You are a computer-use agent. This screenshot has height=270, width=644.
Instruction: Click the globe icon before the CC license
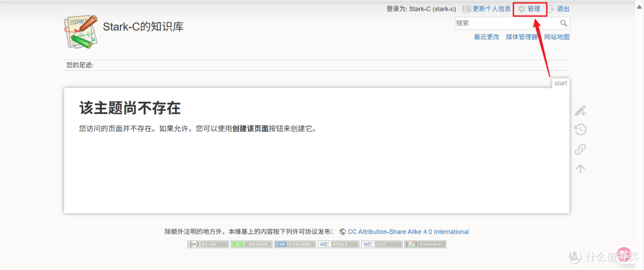[x=342, y=232]
